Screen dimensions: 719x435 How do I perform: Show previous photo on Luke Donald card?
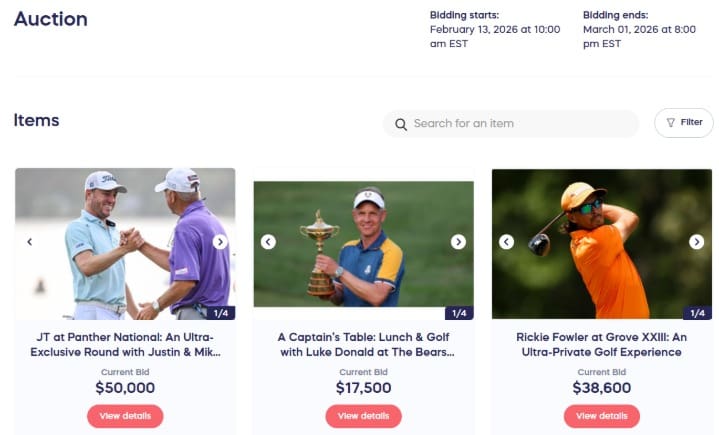coord(268,242)
